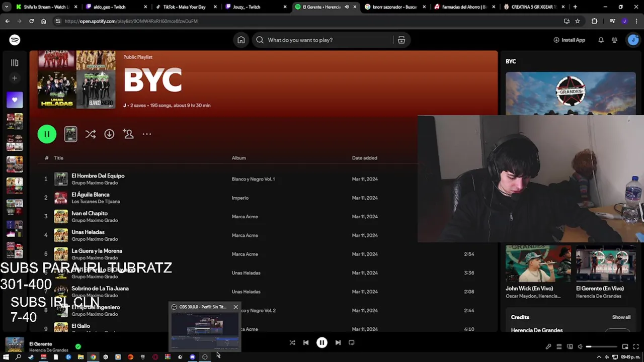Switch to Jouzy_ - Twitch tab
This screenshot has width=644, height=362.
253,7
